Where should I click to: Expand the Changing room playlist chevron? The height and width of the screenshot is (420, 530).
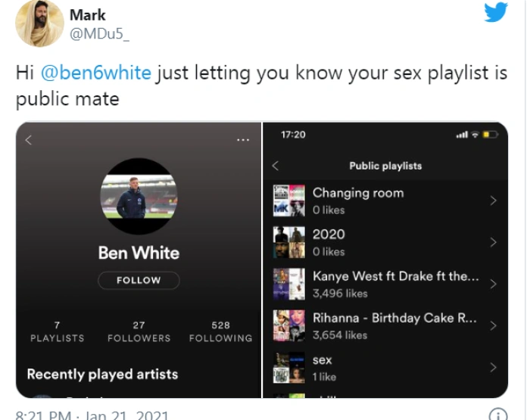(493, 201)
